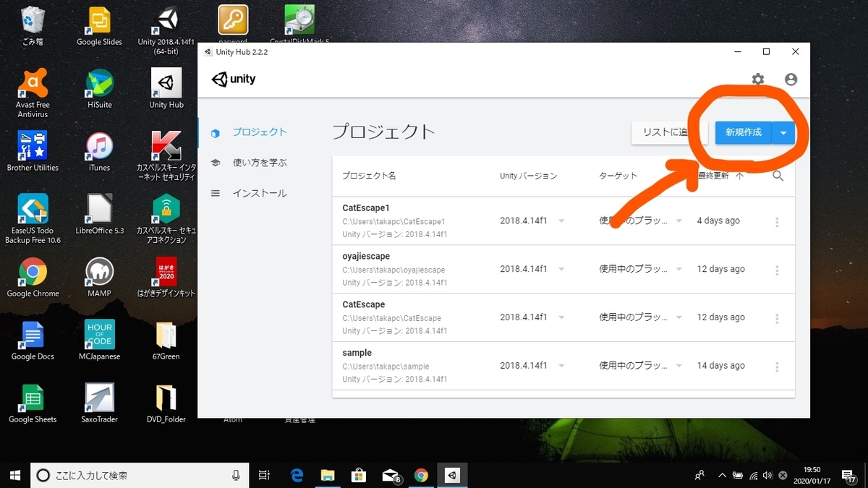This screenshot has height=488, width=868.
Task: Launch Unity 2018.4.14f1 desktop shortcut
Action: (166, 30)
